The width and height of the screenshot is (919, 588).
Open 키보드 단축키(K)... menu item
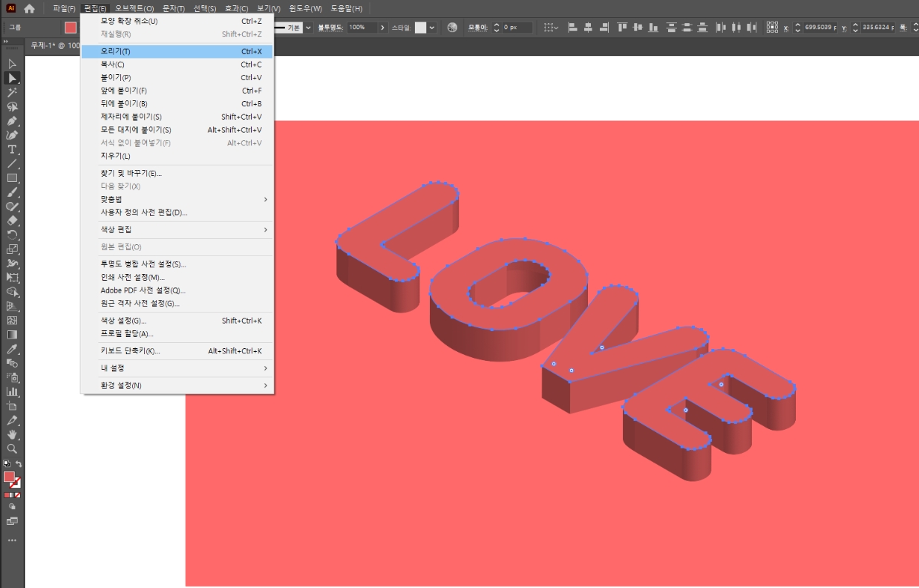[177, 351]
